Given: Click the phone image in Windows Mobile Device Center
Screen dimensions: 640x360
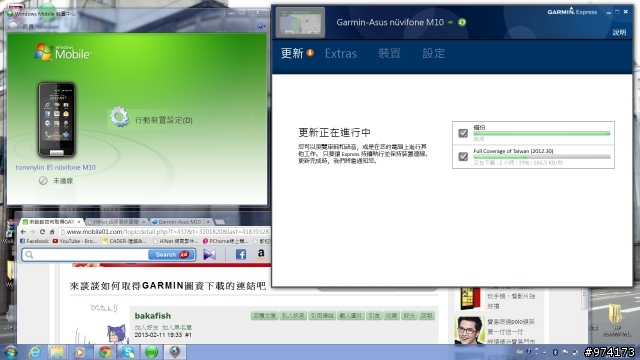Looking at the screenshot, I should [x=57, y=119].
